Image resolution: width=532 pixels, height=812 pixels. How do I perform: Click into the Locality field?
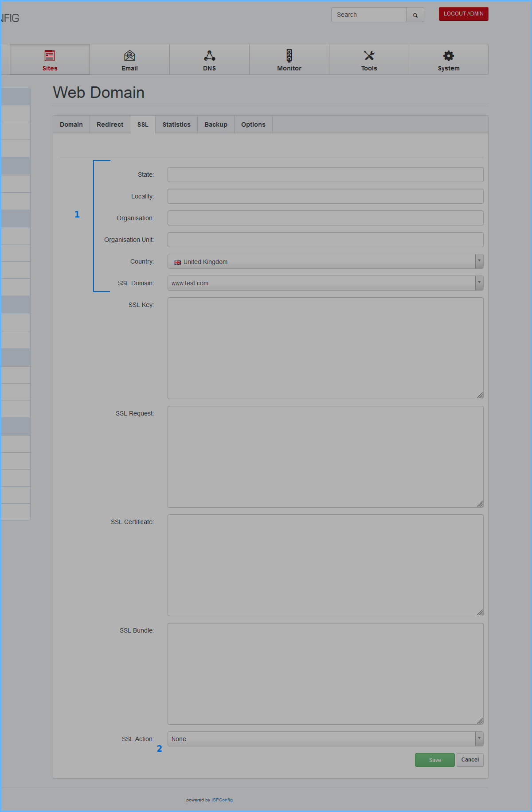click(x=325, y=196)
